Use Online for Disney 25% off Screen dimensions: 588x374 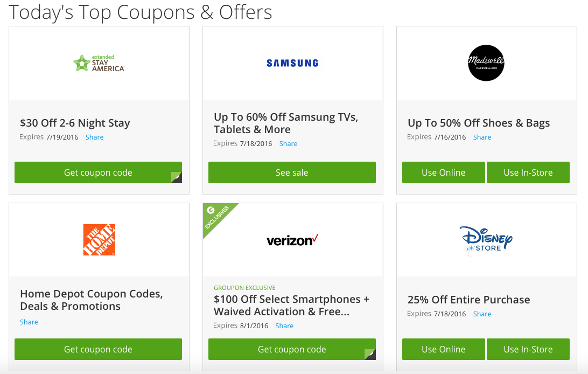tap(443, 349)
